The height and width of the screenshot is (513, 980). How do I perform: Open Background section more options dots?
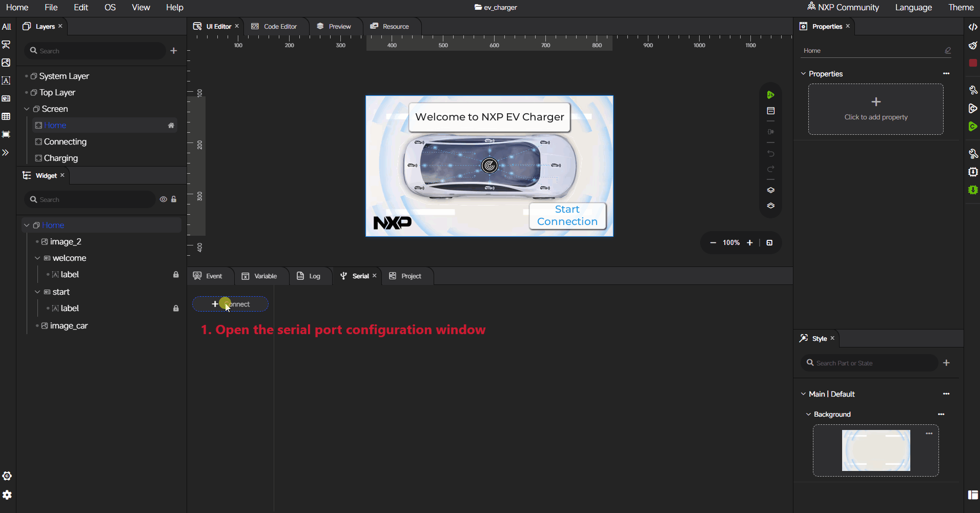pos(941,415)
